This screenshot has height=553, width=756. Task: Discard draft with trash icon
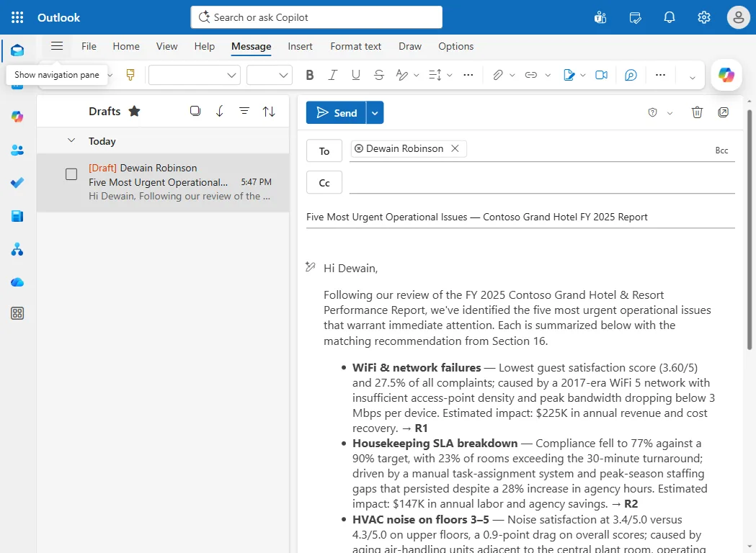[697, 112]
